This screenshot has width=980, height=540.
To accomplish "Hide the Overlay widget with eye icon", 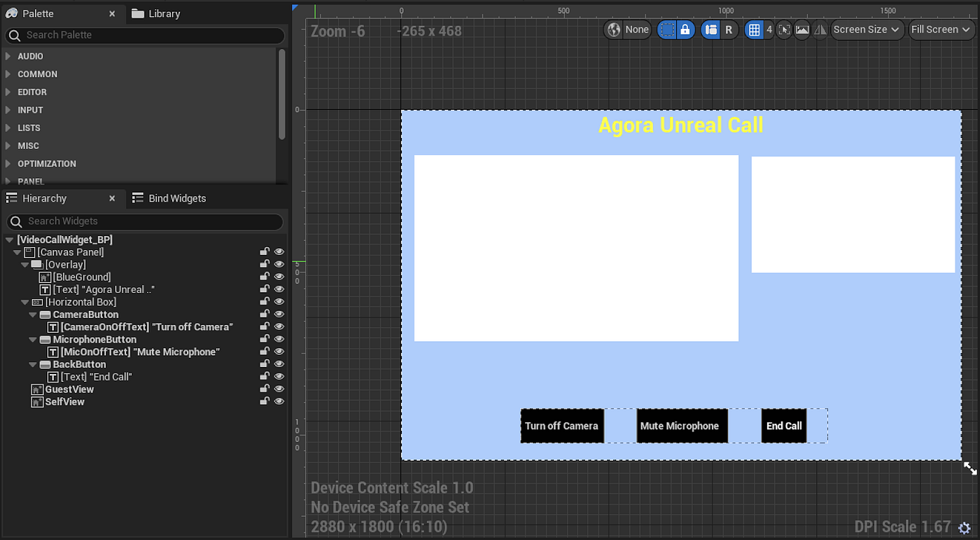I will (279, 265).
